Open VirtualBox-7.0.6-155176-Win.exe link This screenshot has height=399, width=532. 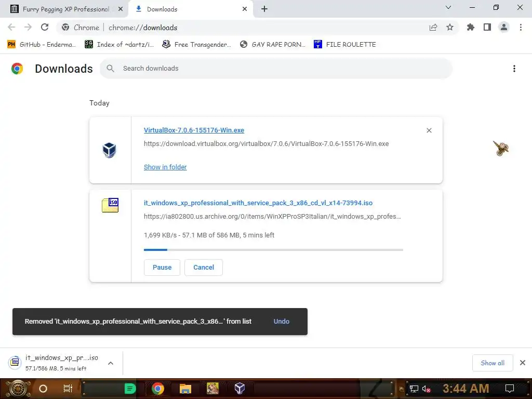click(x=194, y=130)
